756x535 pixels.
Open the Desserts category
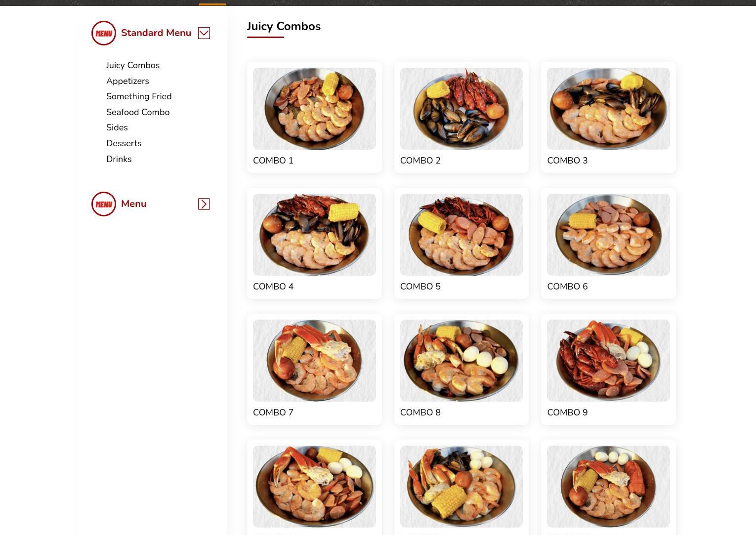pyautogui.click(x=124, y=143)
